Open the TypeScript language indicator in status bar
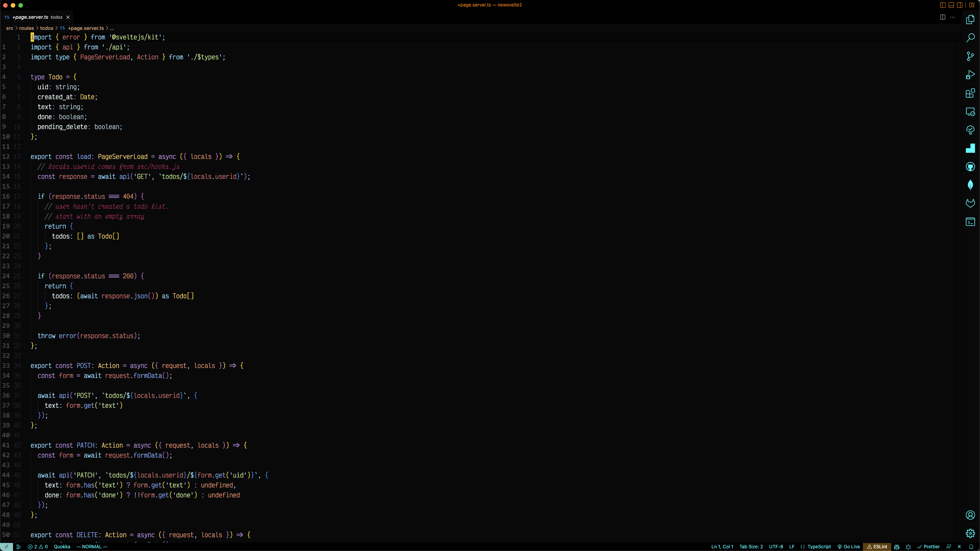This screenshot has height=551, width=980. 819,546
